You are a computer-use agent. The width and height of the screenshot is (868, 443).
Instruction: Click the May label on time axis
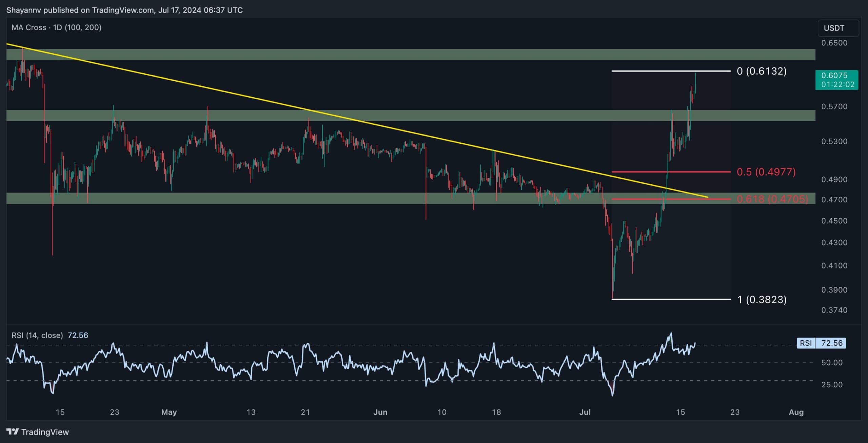point(169,412)
